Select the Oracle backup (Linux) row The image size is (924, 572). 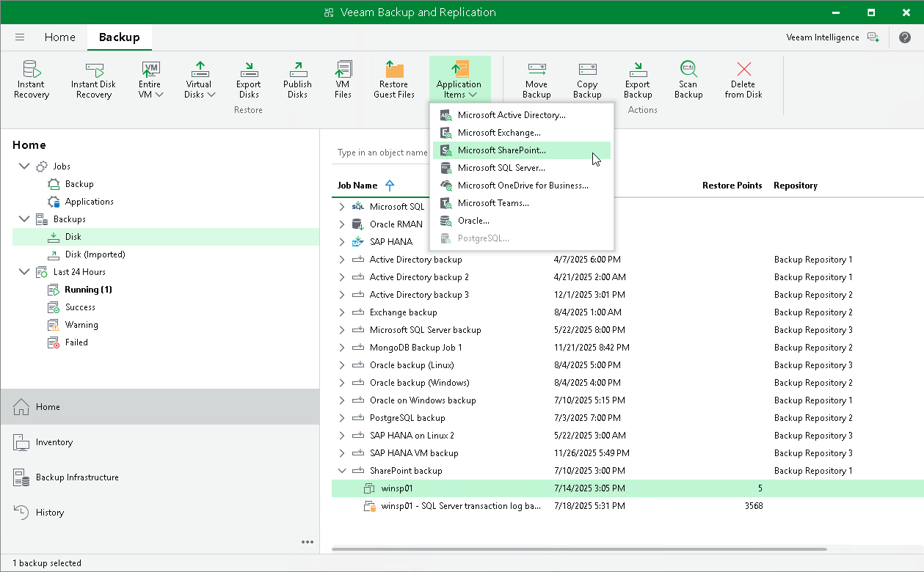tap(627, 365)
